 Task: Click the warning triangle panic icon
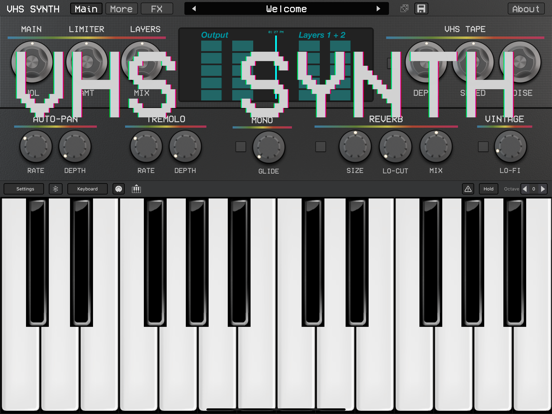click(x=468, y=189)
